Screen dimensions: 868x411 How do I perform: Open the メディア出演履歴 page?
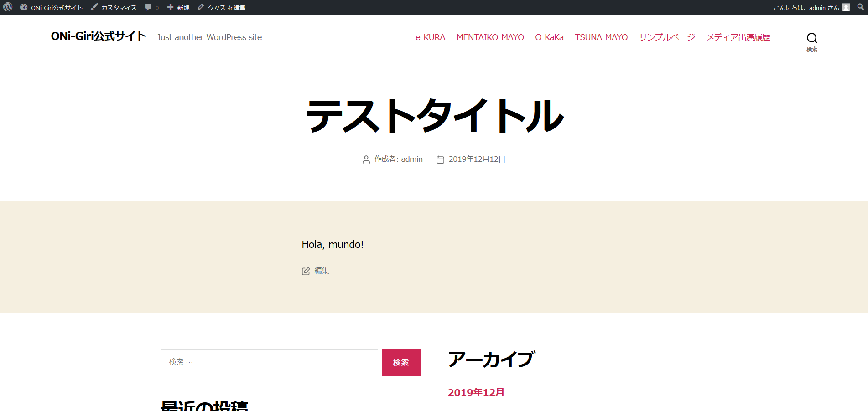tap(738, 37)
